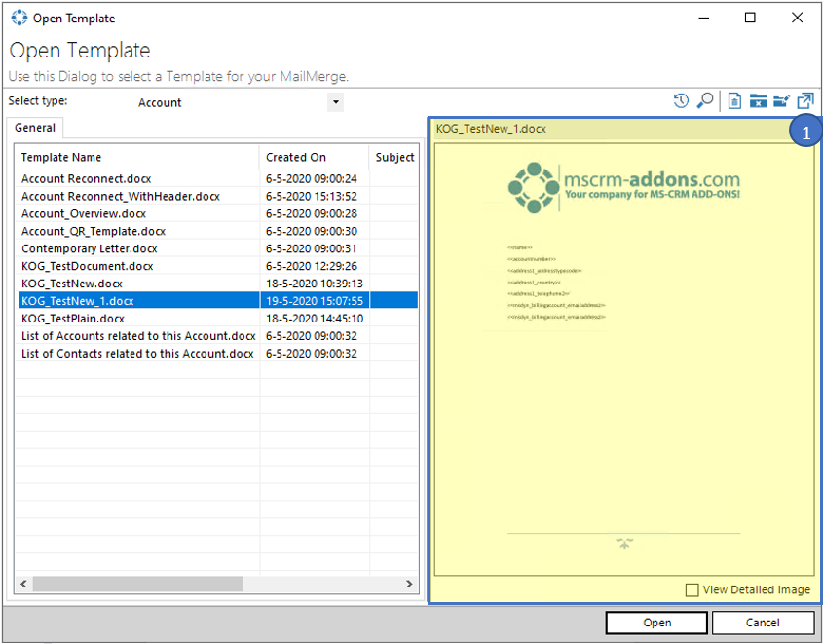Switch to the General tab
This screenshot has height=644, width=823.
(35, 128)
